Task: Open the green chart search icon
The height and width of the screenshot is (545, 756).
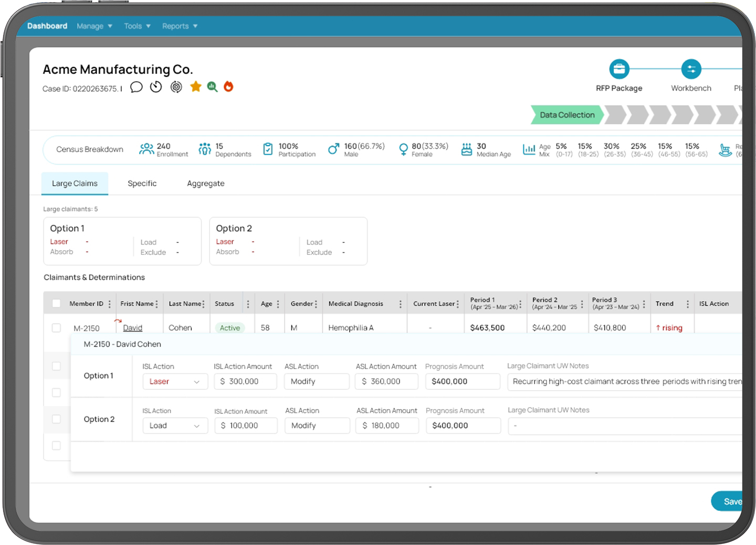Action: click(212, 87)
